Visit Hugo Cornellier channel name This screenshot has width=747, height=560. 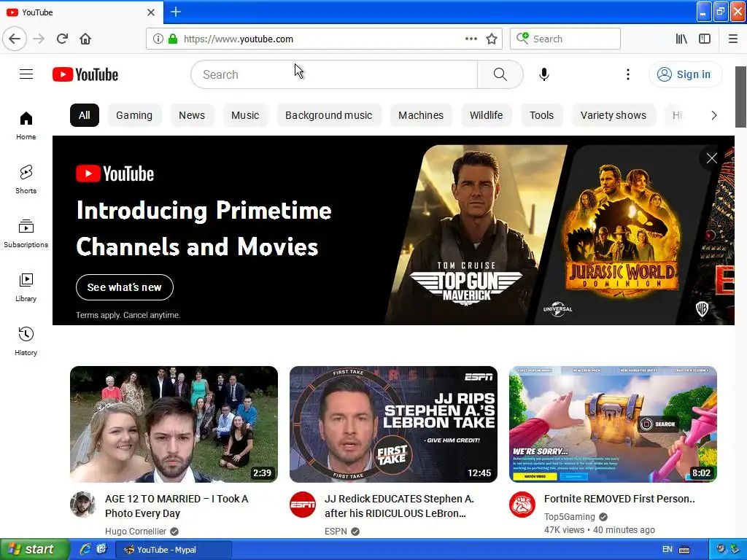tap(135, 531)
